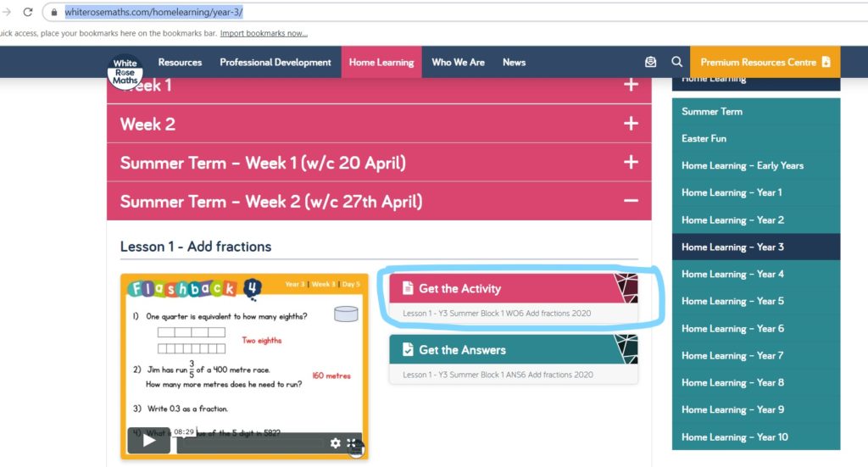
Task: Collapse Summer Term Week 2 (w/c 27th April)
Action: tap(630, 202)
